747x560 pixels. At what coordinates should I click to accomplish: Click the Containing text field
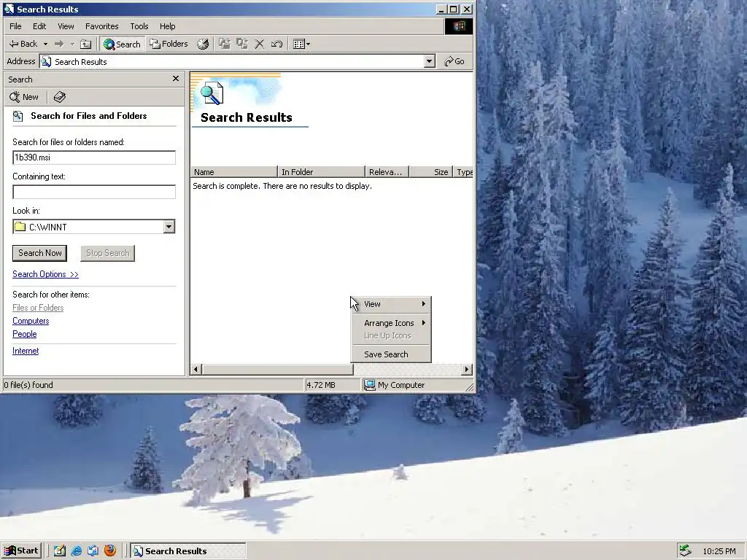click(x=94, y=192)
